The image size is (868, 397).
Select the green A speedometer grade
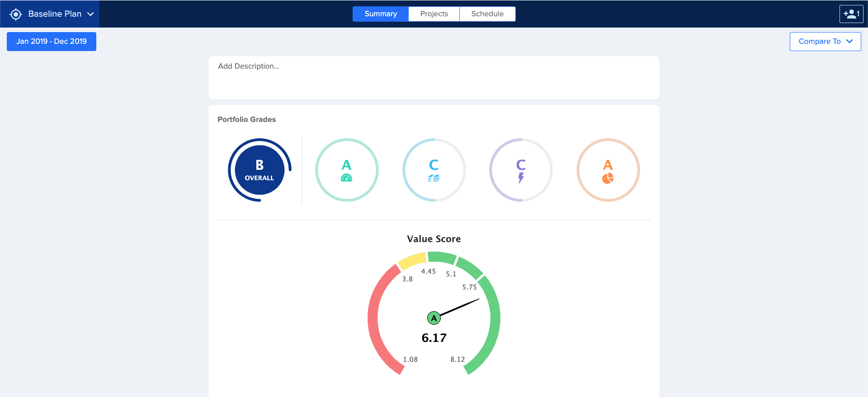[347, 170]
